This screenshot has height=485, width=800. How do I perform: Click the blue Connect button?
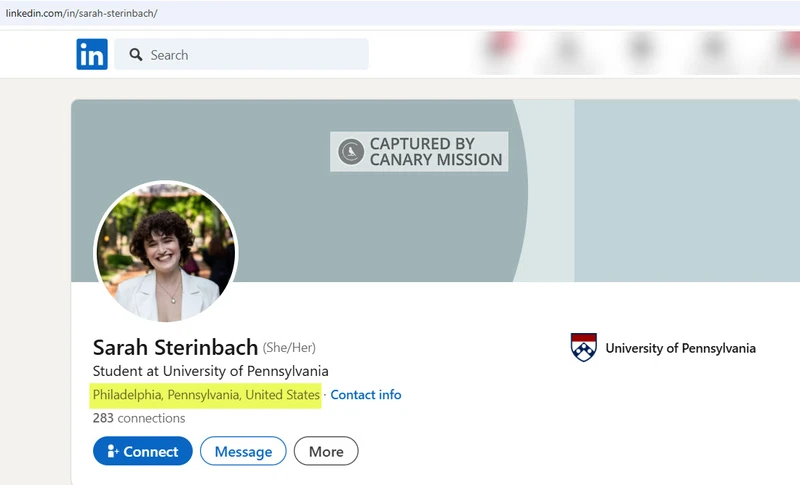[143, 451]
